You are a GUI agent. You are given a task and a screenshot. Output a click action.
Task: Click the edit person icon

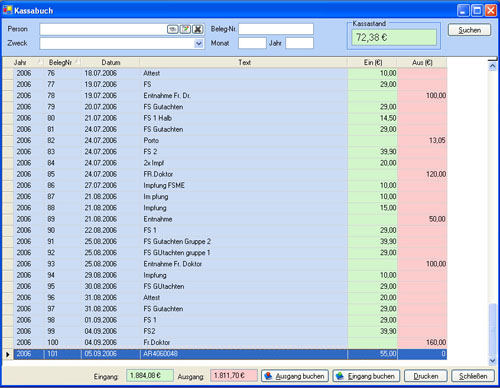pyautogui.click(x=185, y=29)
